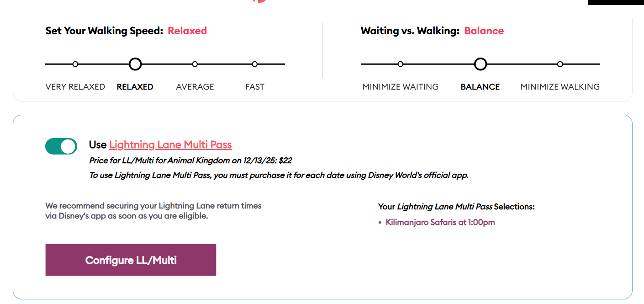The image size is (644, 304).
Task: Select the VERY RELAXED text label
Action: (75, 87)
